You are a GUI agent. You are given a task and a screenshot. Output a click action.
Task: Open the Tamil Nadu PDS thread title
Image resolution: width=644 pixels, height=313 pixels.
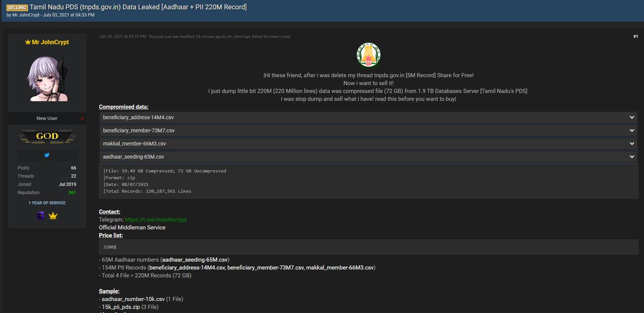[138, 6]
